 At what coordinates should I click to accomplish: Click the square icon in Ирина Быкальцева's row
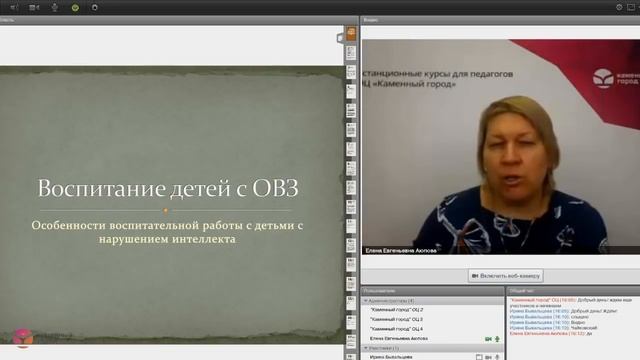(x=479, y=357)
